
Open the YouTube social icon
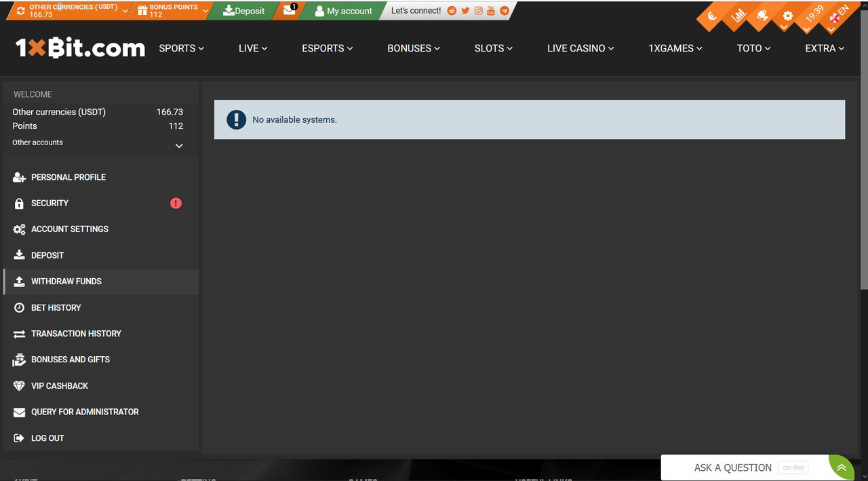491,11
